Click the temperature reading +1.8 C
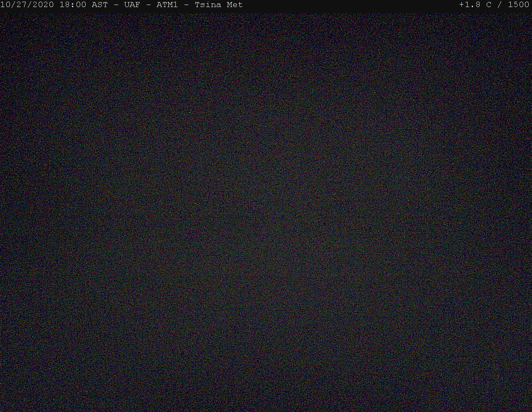The width and height of the screenshot is (532, 412). [x=475, y=5]
